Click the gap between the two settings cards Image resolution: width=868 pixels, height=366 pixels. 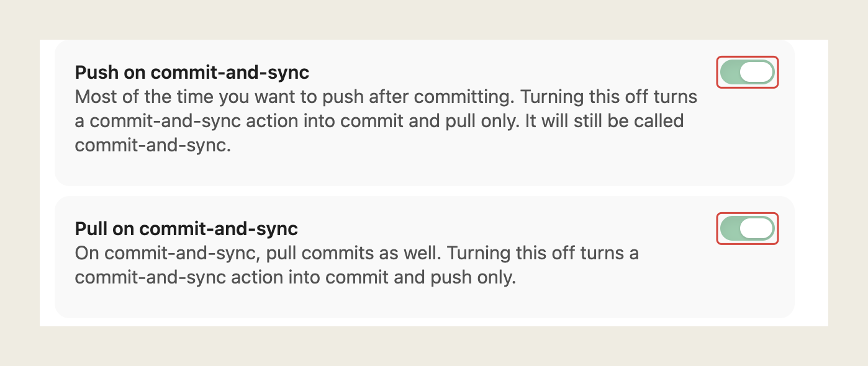click(425, 191)
